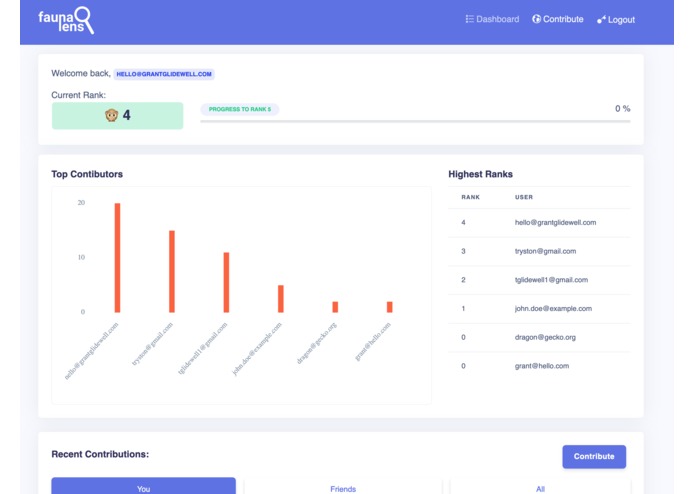Open Contribute from the top navigation

(558, 19)
